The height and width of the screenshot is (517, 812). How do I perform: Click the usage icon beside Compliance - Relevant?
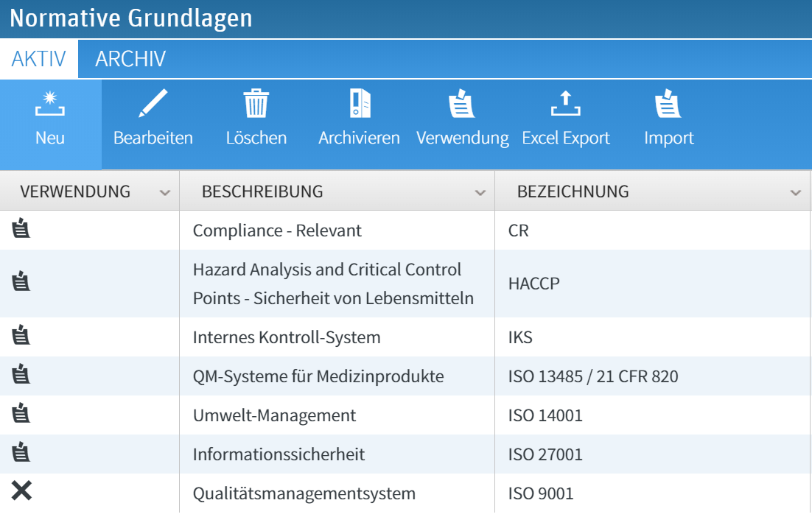click(22, 230)
